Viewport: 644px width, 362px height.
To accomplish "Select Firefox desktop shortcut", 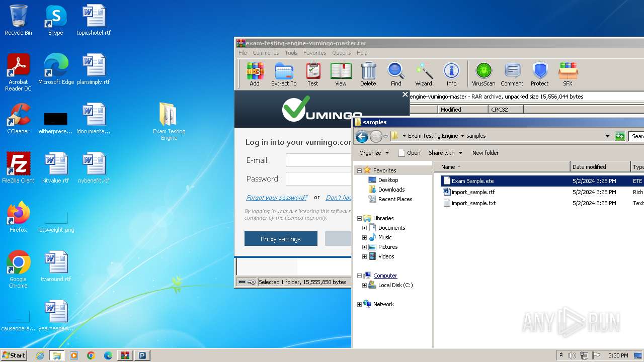I will (x=18, y=217).
